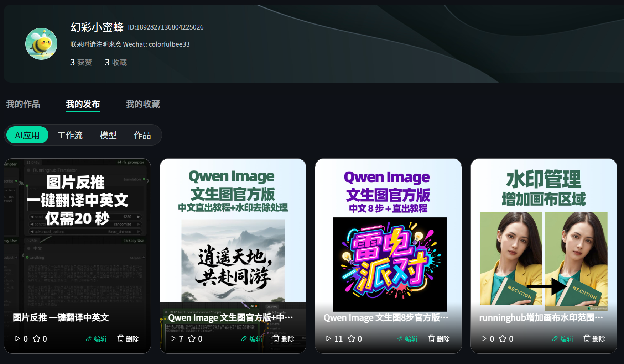Image resolution: width=624 pixels, height=364 pixels.
Task: Select the 我的发布 tab
Action: coord(83,104)
